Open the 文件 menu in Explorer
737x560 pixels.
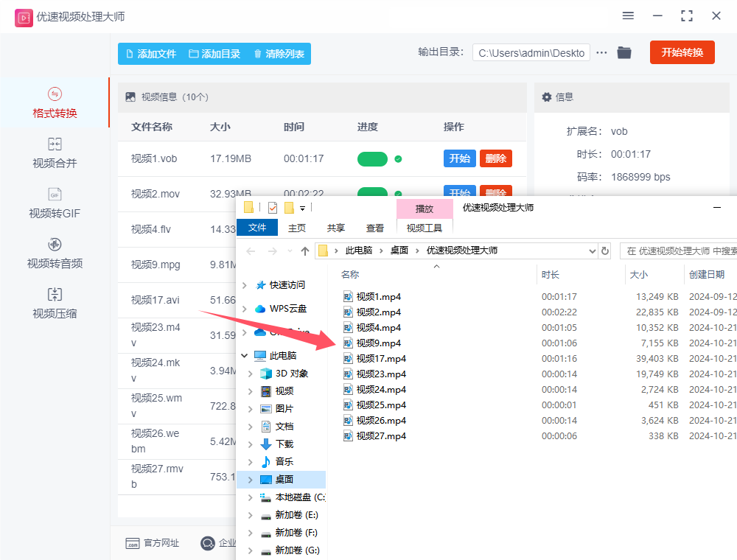[257, 228]
